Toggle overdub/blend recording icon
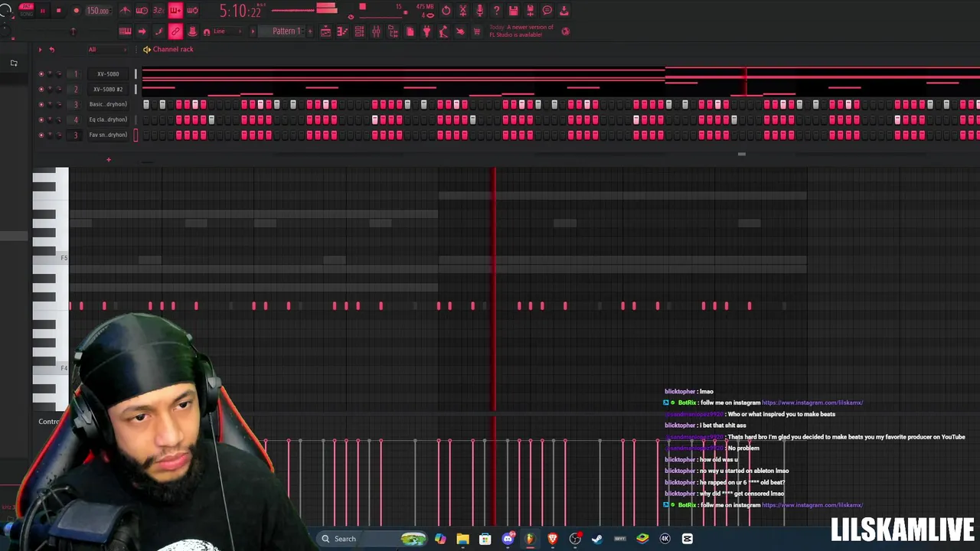Screen dimensions: 980x551 [x=175, y=11]
